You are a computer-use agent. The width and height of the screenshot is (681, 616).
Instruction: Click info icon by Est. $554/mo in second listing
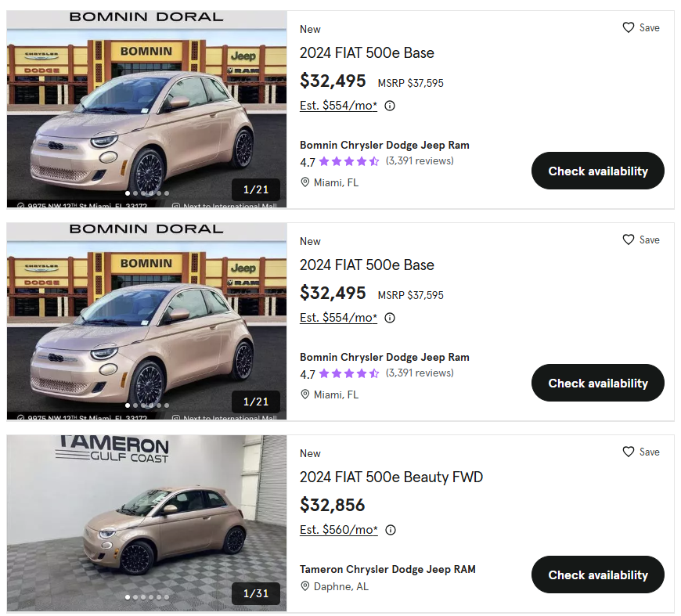coord(390,318)
